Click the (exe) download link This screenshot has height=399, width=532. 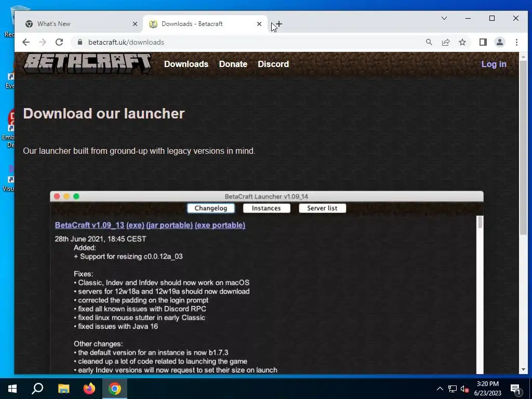click(x=135, y=225)
